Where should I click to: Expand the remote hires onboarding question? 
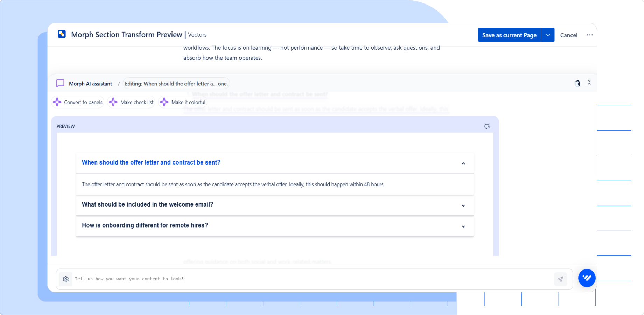[x=463, y=226]
